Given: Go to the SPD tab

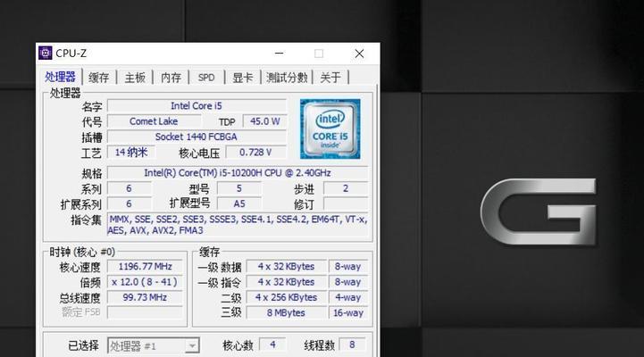Looking at the screenshot, I should pyautogui.click(x=206, y=78).
